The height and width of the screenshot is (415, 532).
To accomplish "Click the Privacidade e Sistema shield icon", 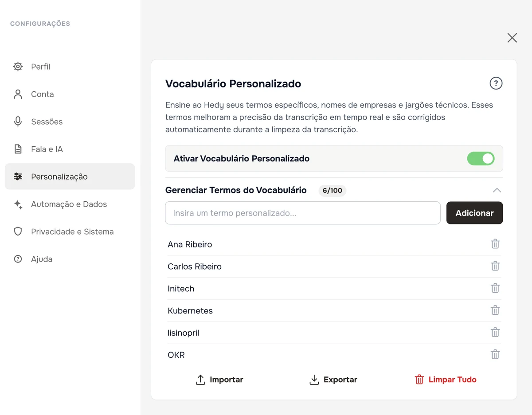I will [x=18, y=231].
